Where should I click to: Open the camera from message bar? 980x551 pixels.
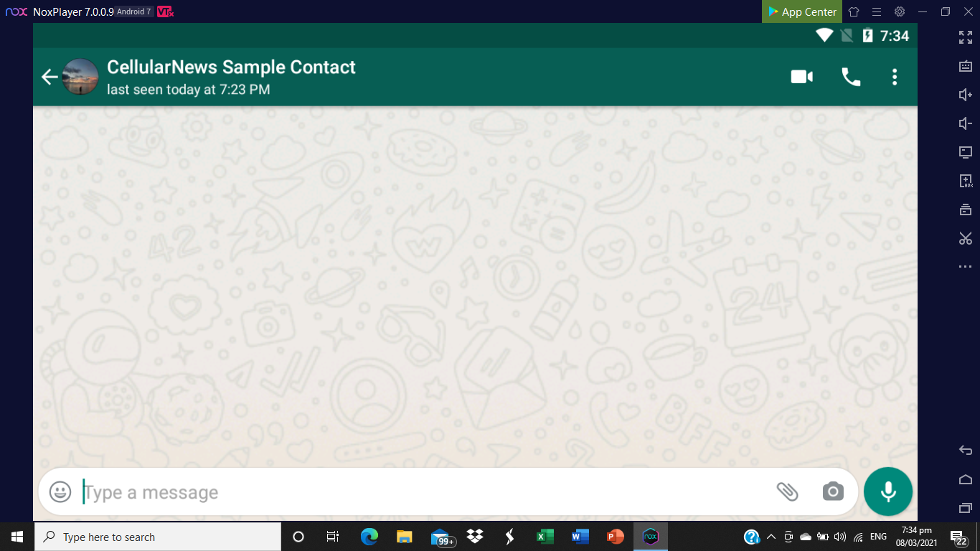pos(833,491)
